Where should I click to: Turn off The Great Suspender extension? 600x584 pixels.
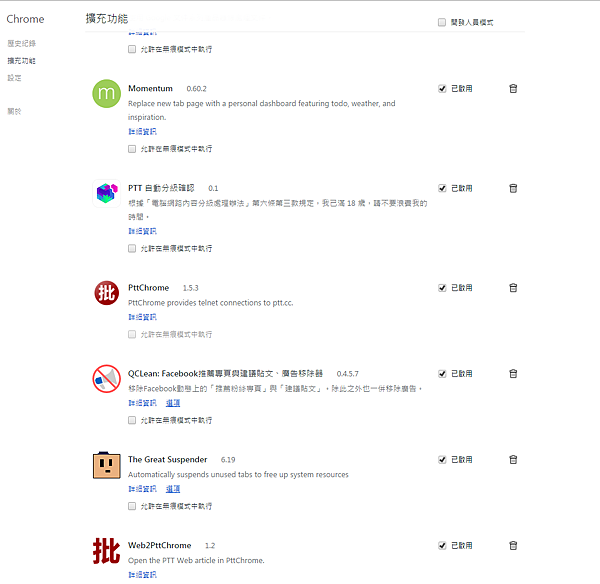[x=442, y=460]
